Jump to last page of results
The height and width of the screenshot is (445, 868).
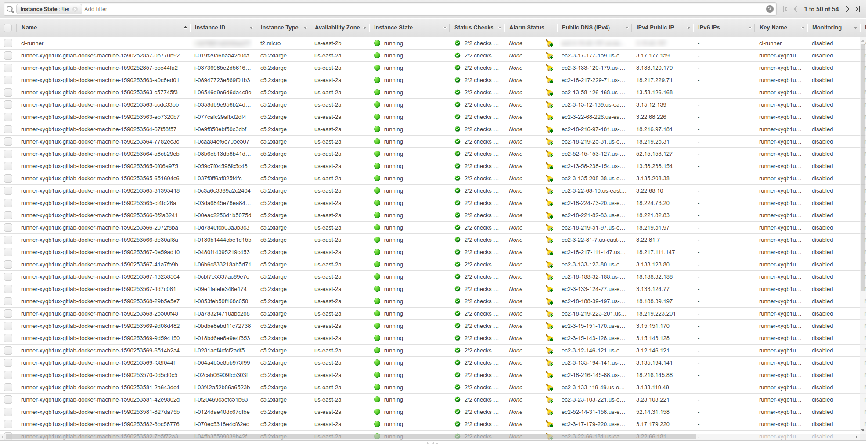click(858, 9)
